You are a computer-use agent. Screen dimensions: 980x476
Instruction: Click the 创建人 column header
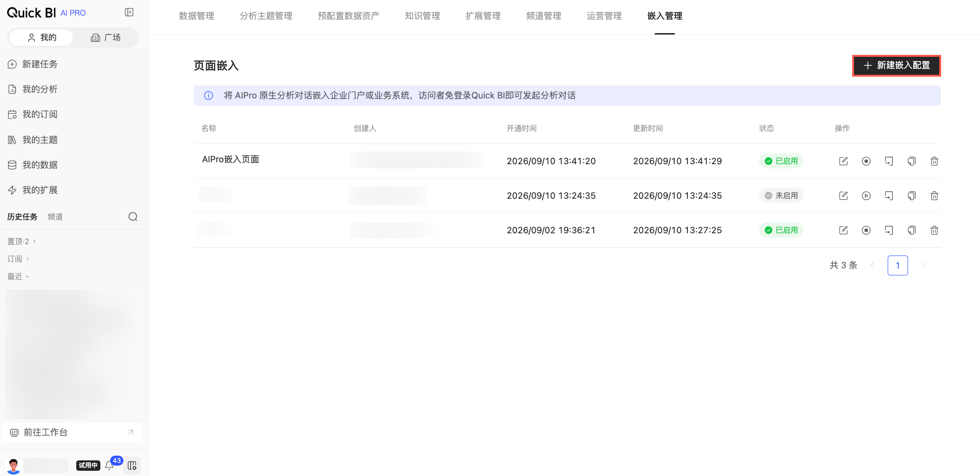[x=365, y=129]
